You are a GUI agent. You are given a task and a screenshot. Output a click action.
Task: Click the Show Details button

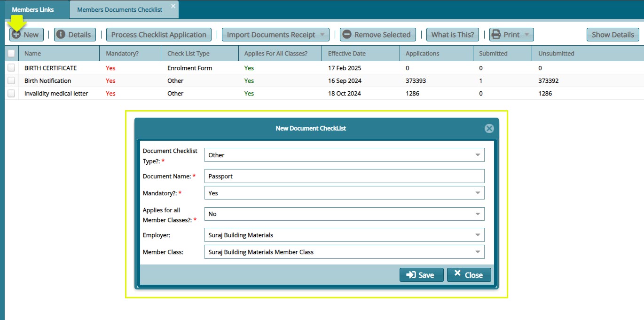613,34
